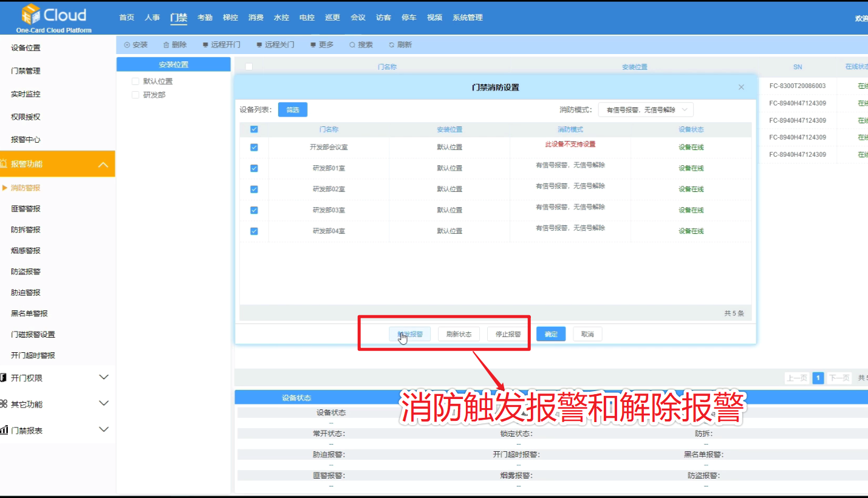868x498 pixels.
Task: Click the 筛选 filter button
Action: tap(293, 110)
